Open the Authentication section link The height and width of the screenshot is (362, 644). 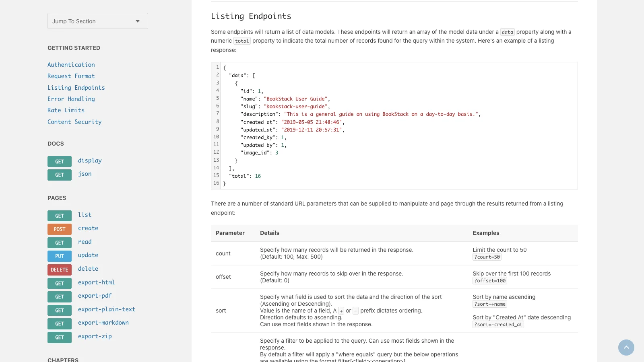[x=71, y=65]
